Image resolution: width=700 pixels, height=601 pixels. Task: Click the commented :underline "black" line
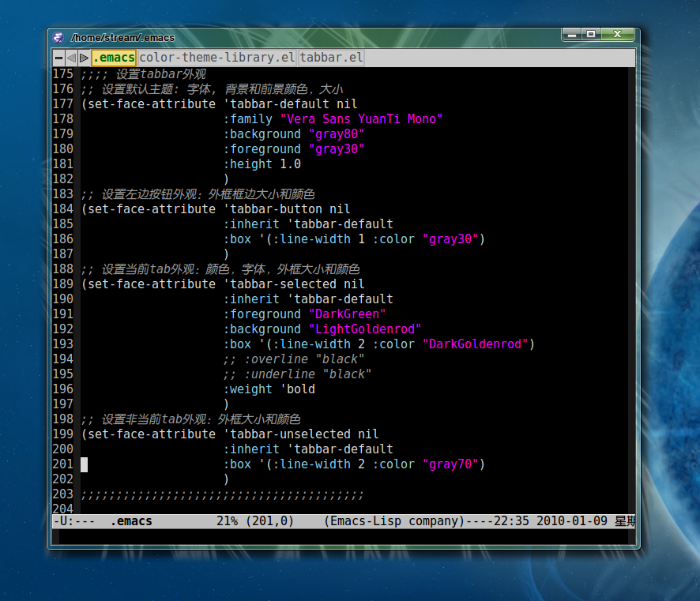pos(297,374)
